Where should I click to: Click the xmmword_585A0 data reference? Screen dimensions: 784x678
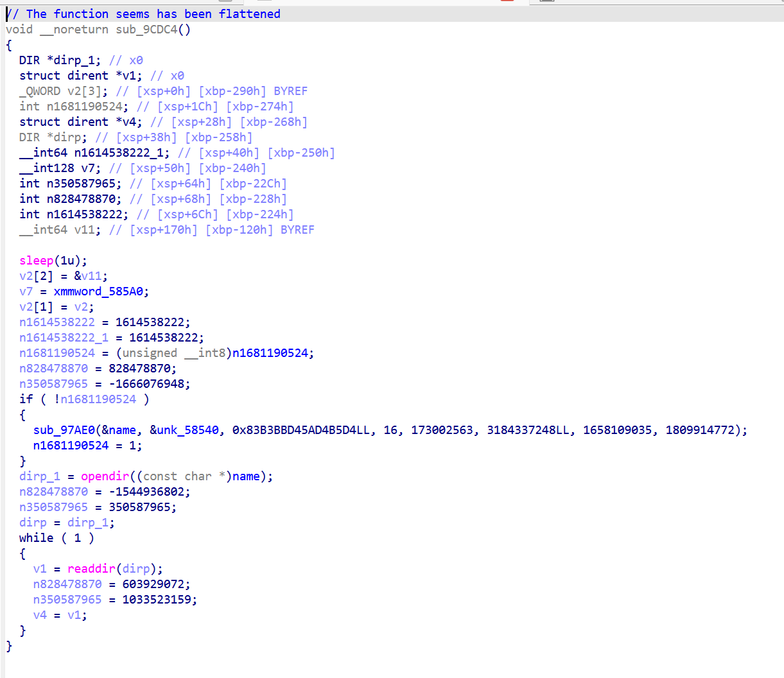click(x=100, y=291)
